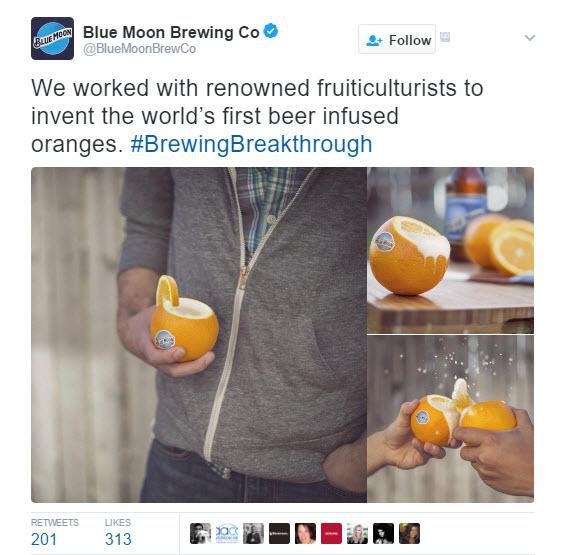Image resolution: width=565 pixels, height=555 pixels.
Task: Open the small icon beside Follow button
Action: tap(445, 37)
